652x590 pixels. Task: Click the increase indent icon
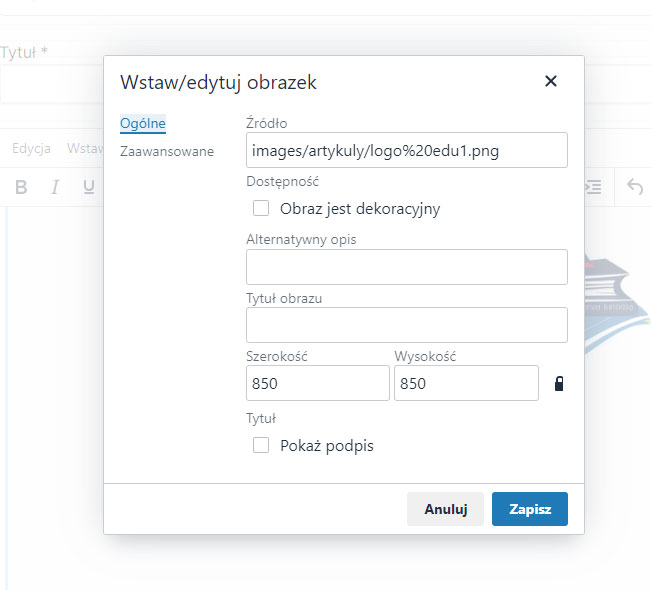593,187
